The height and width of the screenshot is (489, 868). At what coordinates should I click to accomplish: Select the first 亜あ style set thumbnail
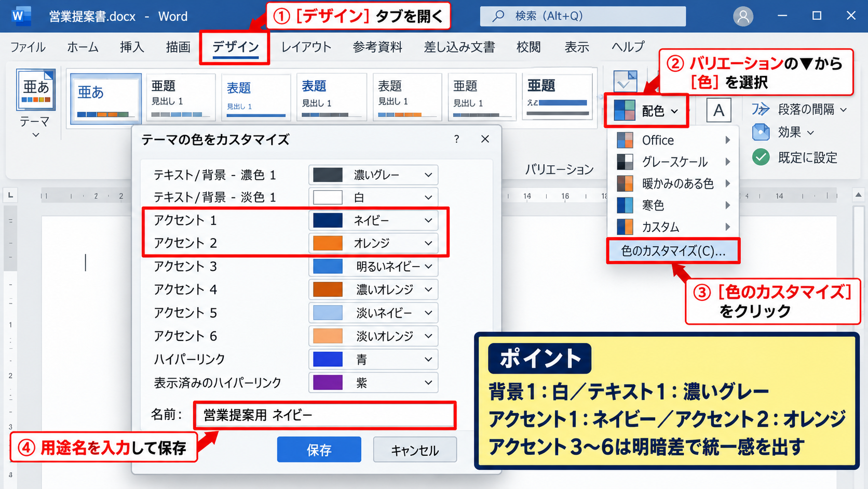coord(106,99)
